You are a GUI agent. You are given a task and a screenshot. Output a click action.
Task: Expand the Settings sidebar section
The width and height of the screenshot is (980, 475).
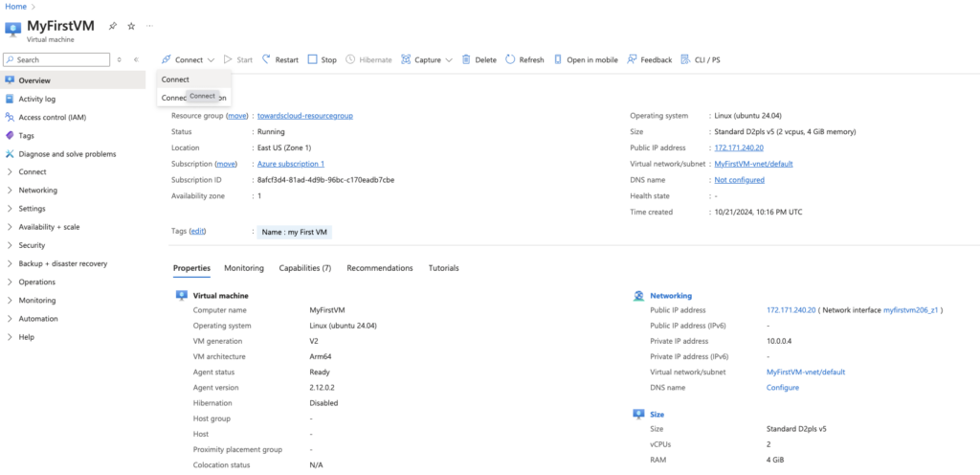(x=10, y=209)
